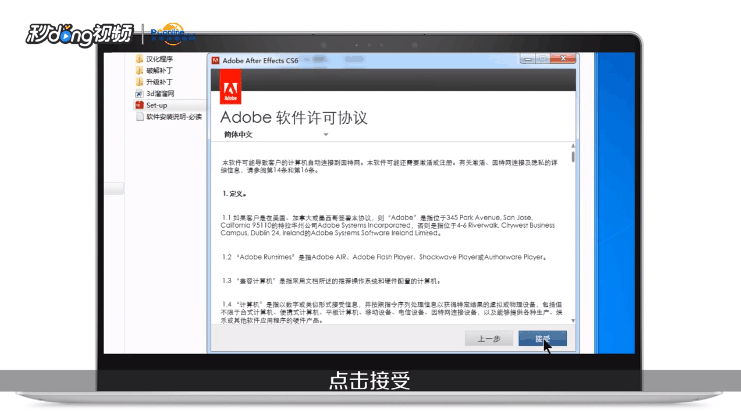Click the Adobe After Effects CS6 title icon
Viewport: 741px width, 413px height.
[x=215, y=60]
